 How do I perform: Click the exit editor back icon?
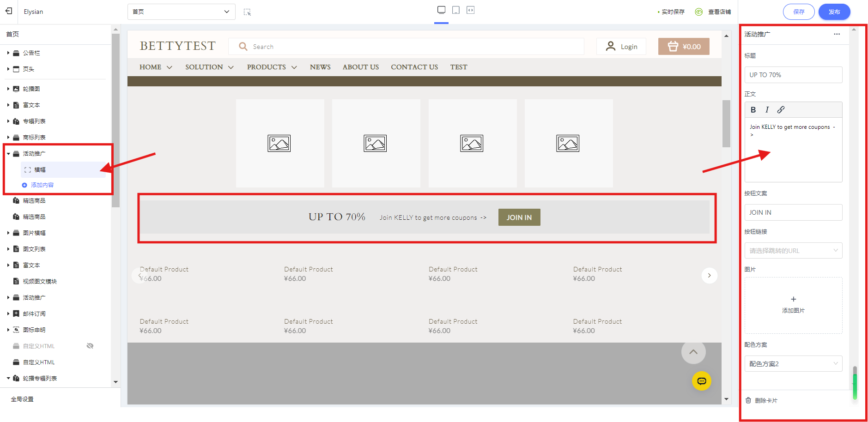point(9,11)
